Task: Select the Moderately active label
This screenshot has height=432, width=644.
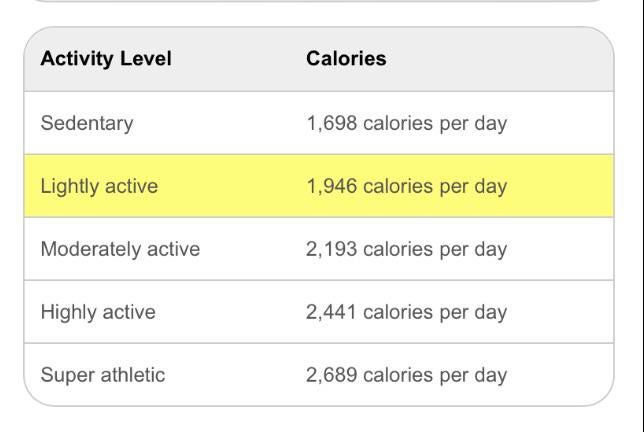Action: (120, 249)
